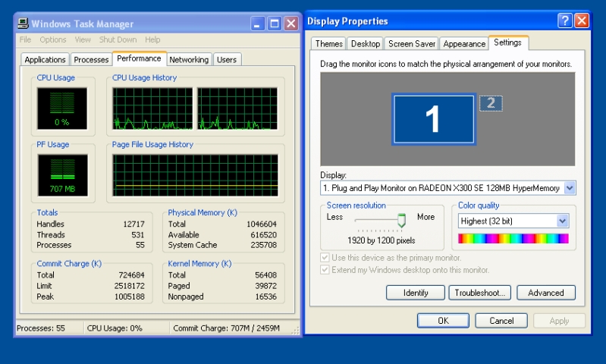
Task: Click the Task Manager title bar computer icon
Action: click(x=24, y=24)
